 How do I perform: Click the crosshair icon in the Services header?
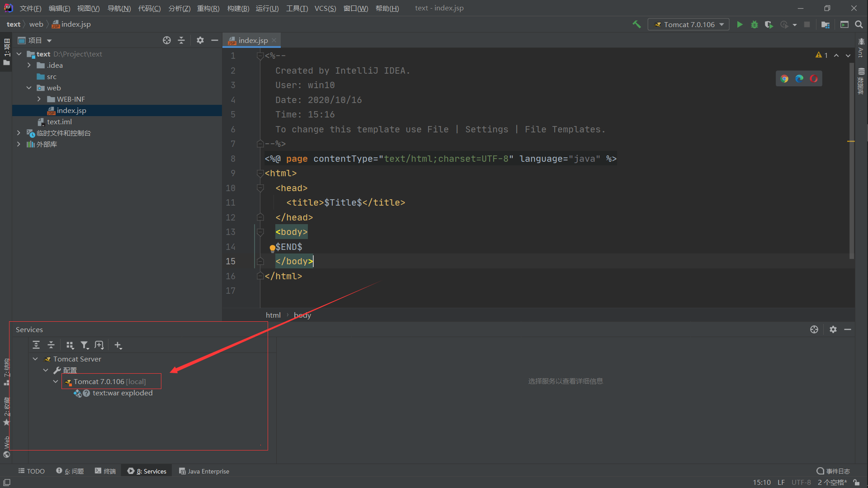pyautogui.click(x=814, y=329)
